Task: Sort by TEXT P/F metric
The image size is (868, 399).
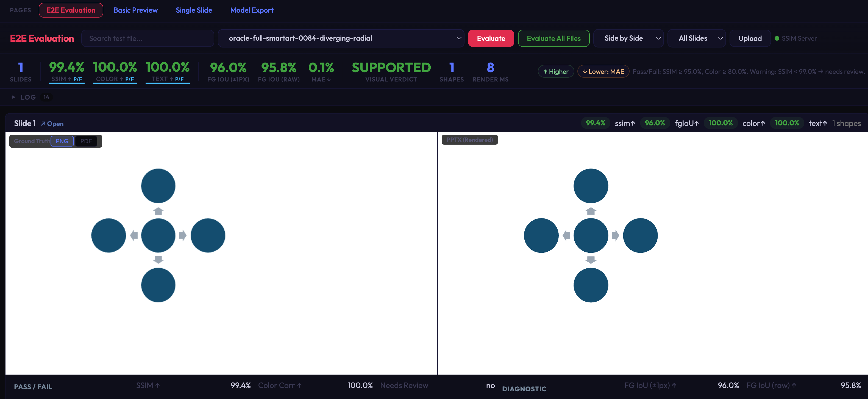Action: point(168,79)
